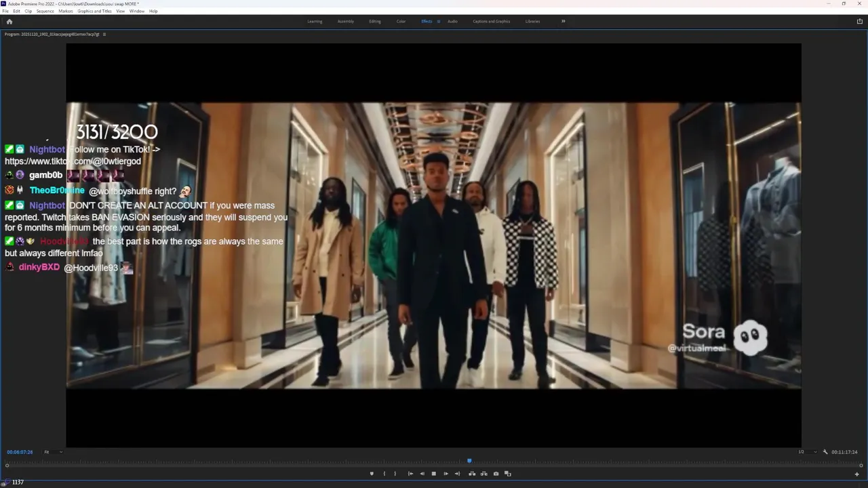Open the Program monitor panel menu
Viewport: 868px width, 488px height.
pyautogui.click(x=104, y=34)
